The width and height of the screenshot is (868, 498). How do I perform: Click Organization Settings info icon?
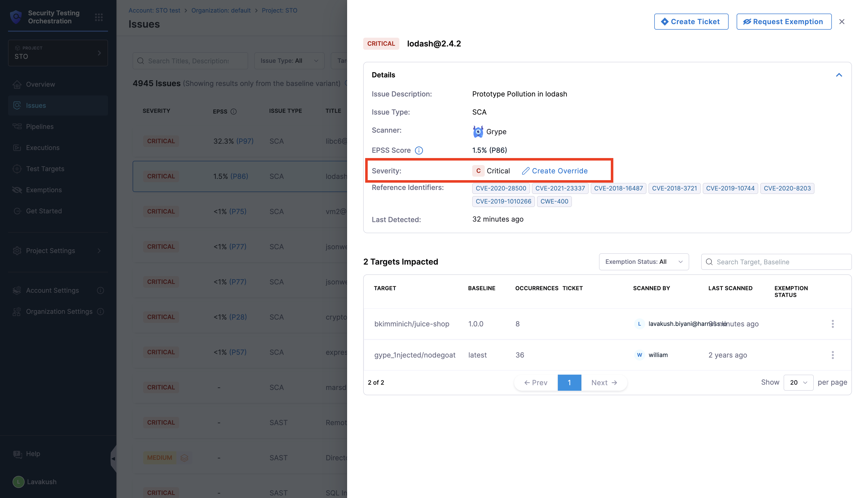pyautogui.click(x=100, y=312)
